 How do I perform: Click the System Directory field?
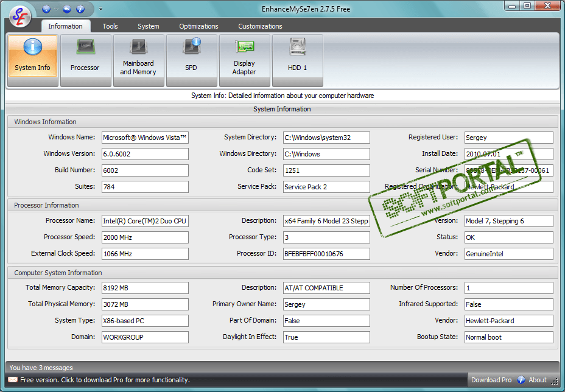pyautogui.click(x=326, y=138)
